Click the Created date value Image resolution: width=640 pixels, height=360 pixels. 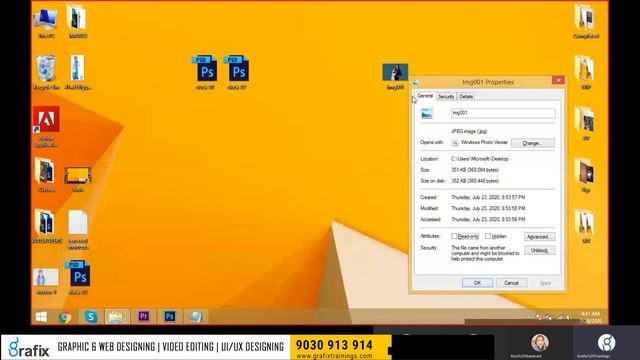coord(488,197)
